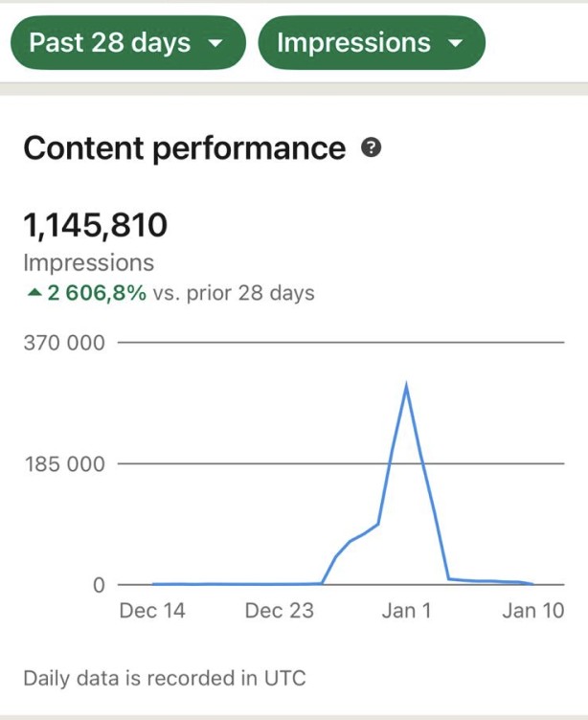This screenshot has width=588, height=720.
Task: Select Jan 10 on the date axis
Action: tap(532, 611)
